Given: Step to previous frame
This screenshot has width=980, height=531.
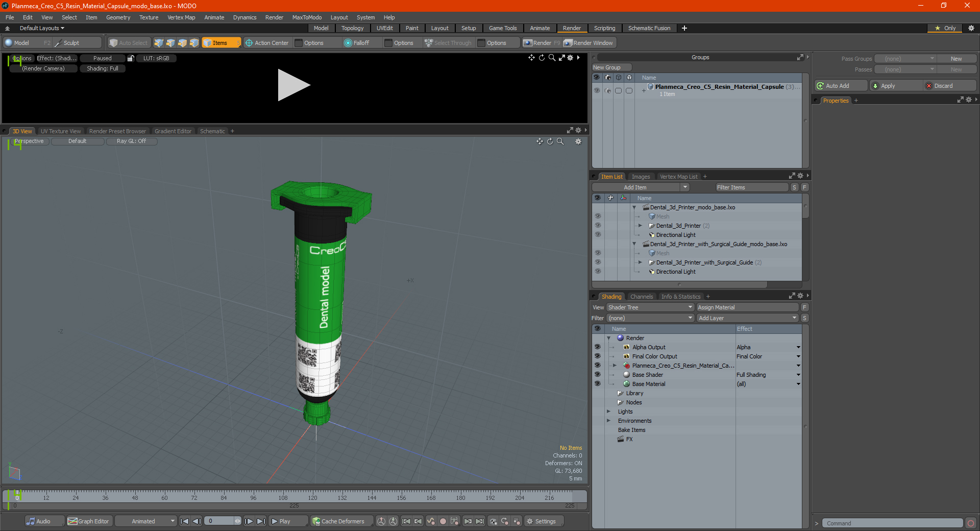Looking at the screenshot, I should [x=197, y=521].
